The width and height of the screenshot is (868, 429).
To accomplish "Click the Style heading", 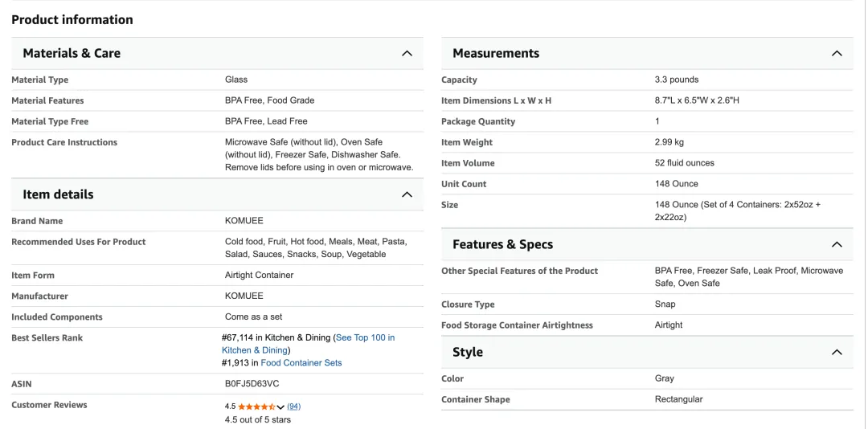I will (x=468, y=352).
